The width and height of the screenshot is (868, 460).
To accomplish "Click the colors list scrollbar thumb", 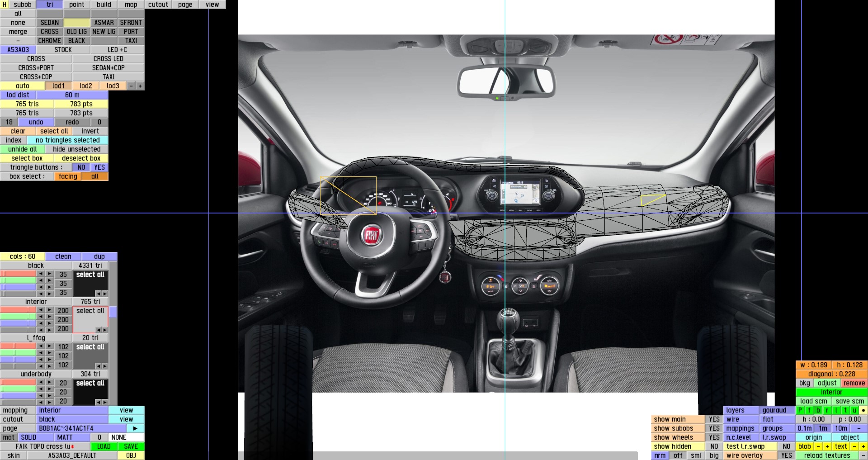I will pyautogui.click(x=113, y=312).
